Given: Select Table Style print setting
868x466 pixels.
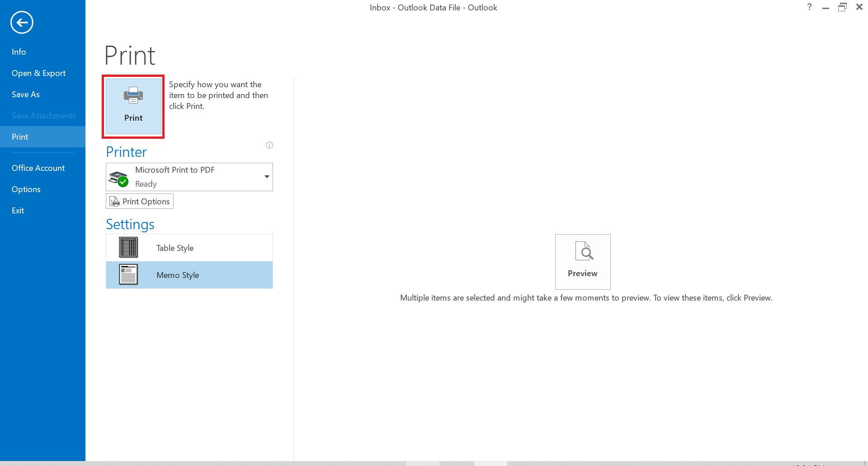Looking at the screenshot, I should [x=189, y=248].
